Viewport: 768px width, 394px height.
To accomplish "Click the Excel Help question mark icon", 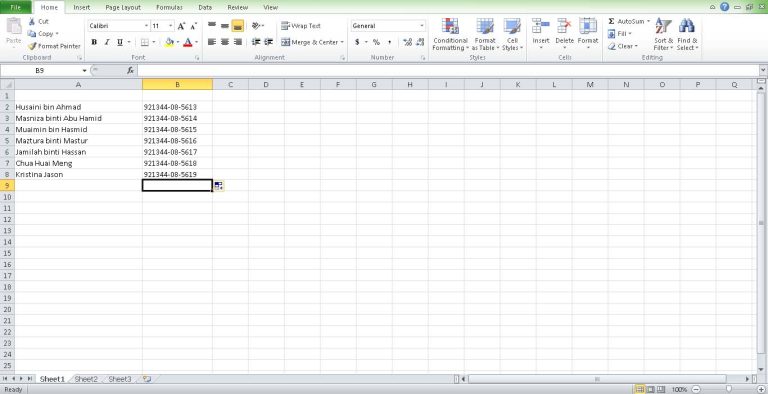I will (x=725, y=7).
